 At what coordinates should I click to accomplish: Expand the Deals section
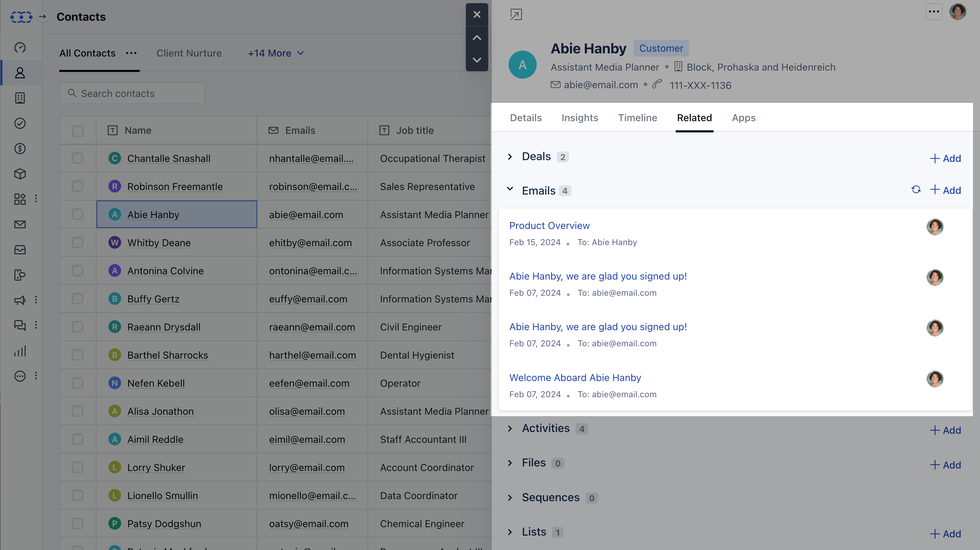click(x=510, y=157)
